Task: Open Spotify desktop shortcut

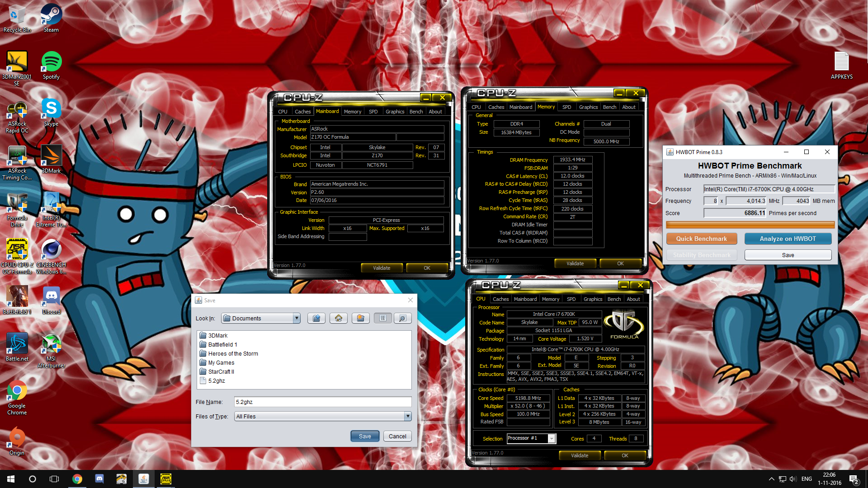Action: [x=51, y=65]
